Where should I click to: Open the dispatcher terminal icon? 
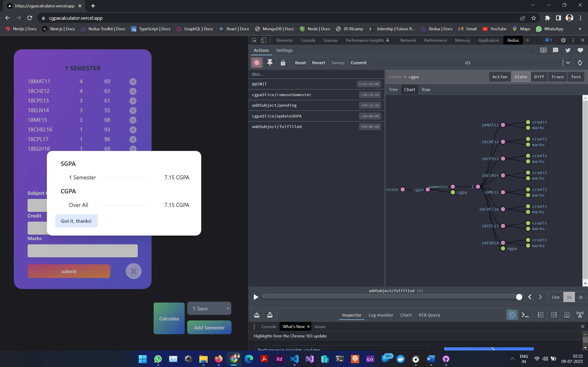[525, 315]
